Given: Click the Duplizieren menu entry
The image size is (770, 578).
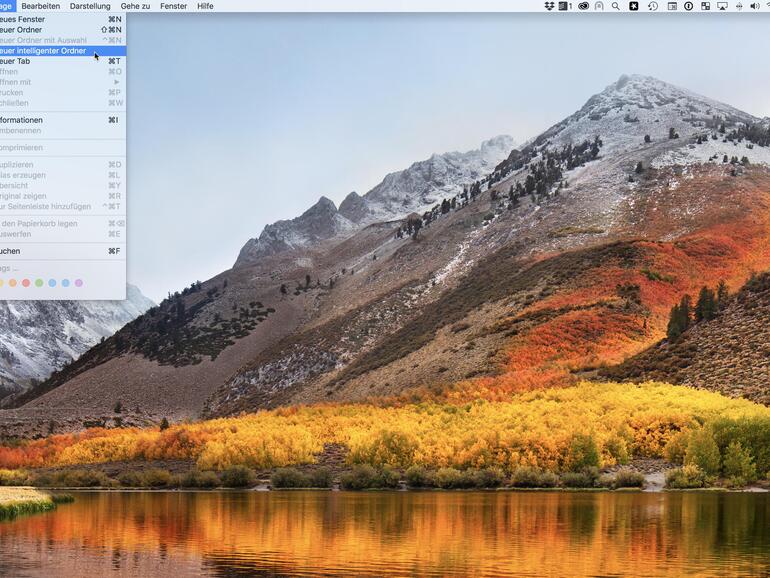Looking at the screenshot, I should (x=63, y=165).
